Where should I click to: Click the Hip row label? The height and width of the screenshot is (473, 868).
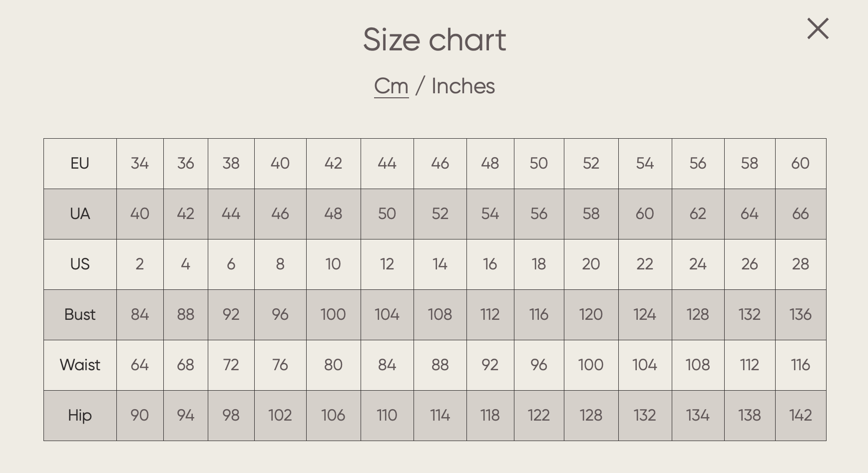(x=80, y=416)
